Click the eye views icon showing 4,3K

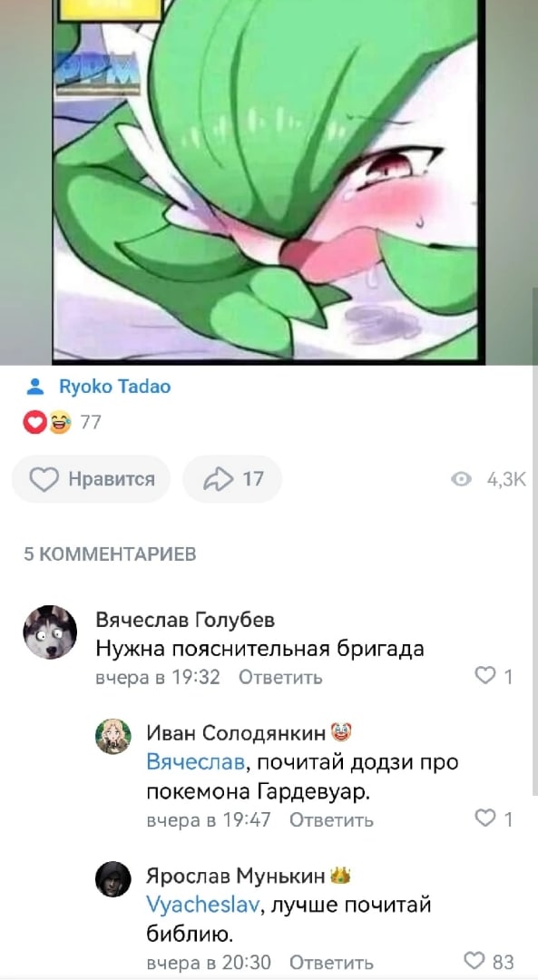click(461, 479)
